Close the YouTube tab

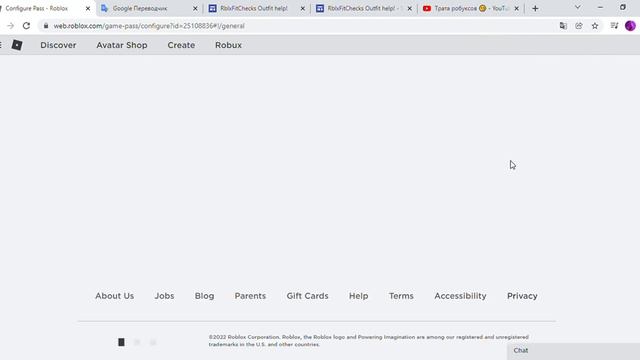pyautogui.click(x=517, y=8)
